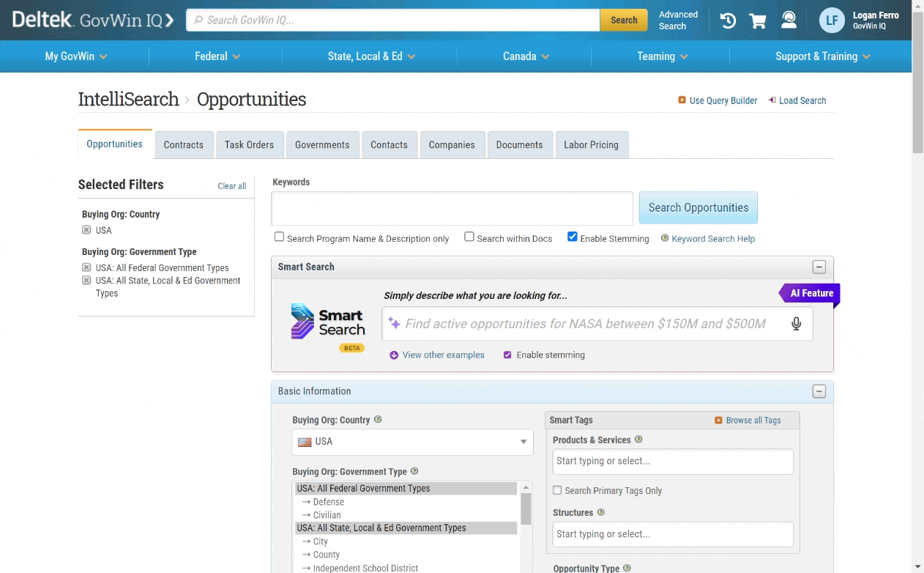Screen dimensions: 924x573
Task: Switch to the Contracts tab
Action: 184,144
